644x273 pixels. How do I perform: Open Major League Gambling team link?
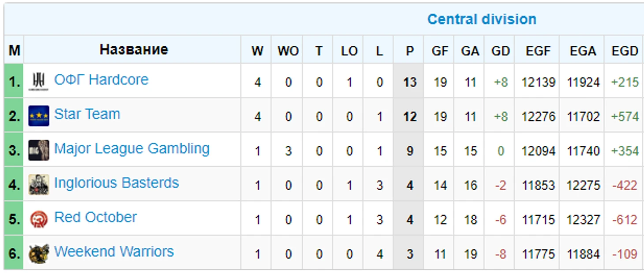pos(132,149)
